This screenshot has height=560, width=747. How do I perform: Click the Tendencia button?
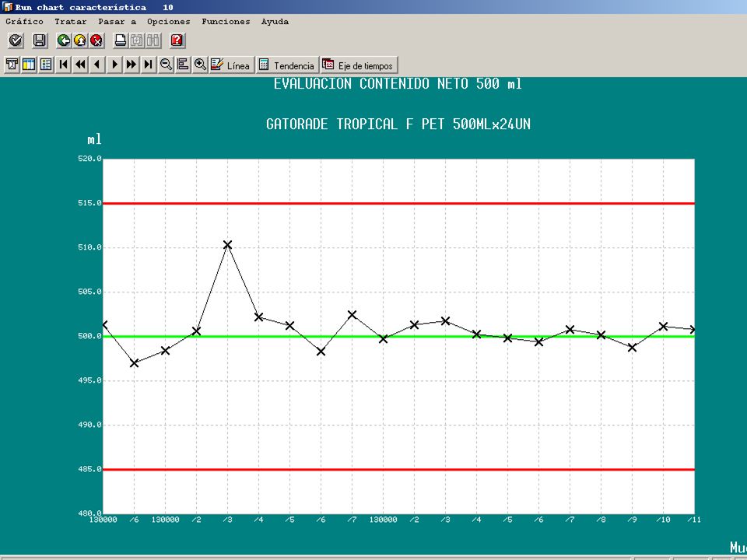click(287, 65)
